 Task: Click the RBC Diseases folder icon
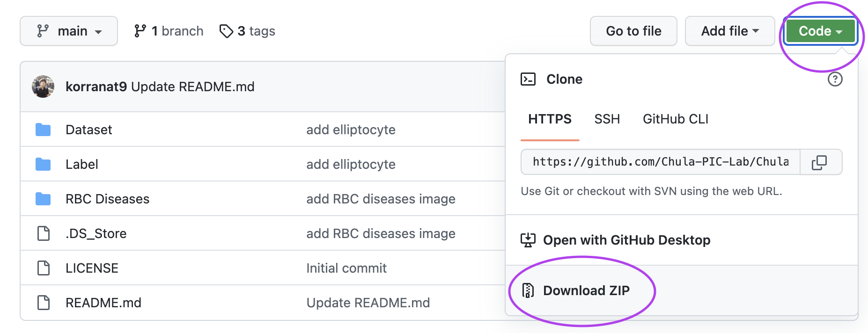click(43, 199)
